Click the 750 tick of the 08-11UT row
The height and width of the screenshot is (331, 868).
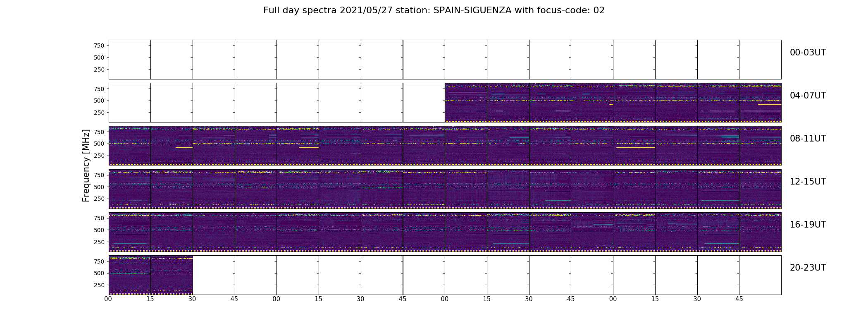(99, 132)
